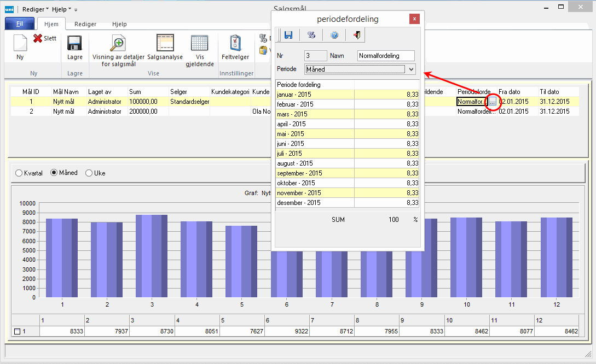
Task: Click the Ny new document icon
Action: pyautogui.click(x=20, y=44)
